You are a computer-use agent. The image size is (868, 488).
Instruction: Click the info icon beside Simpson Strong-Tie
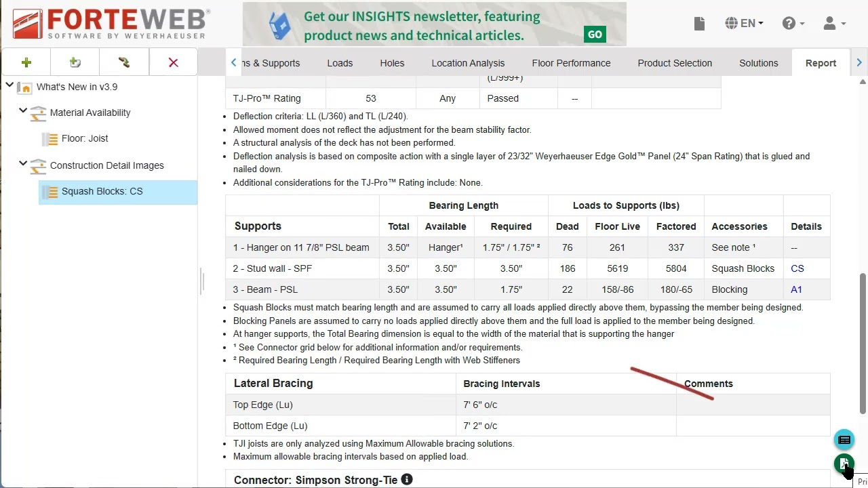[407, 480]
